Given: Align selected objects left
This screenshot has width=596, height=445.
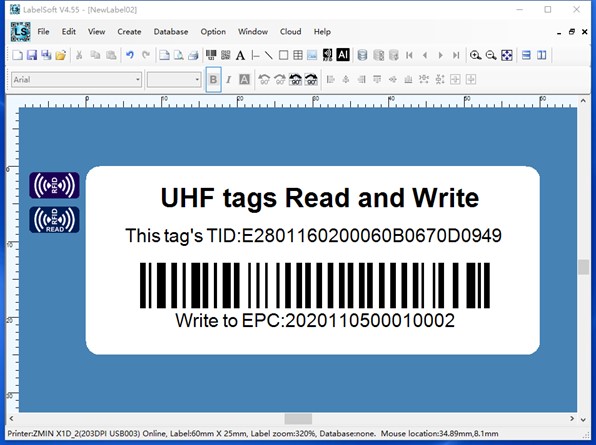Looking at the screenshot, I should click(331, 79).
